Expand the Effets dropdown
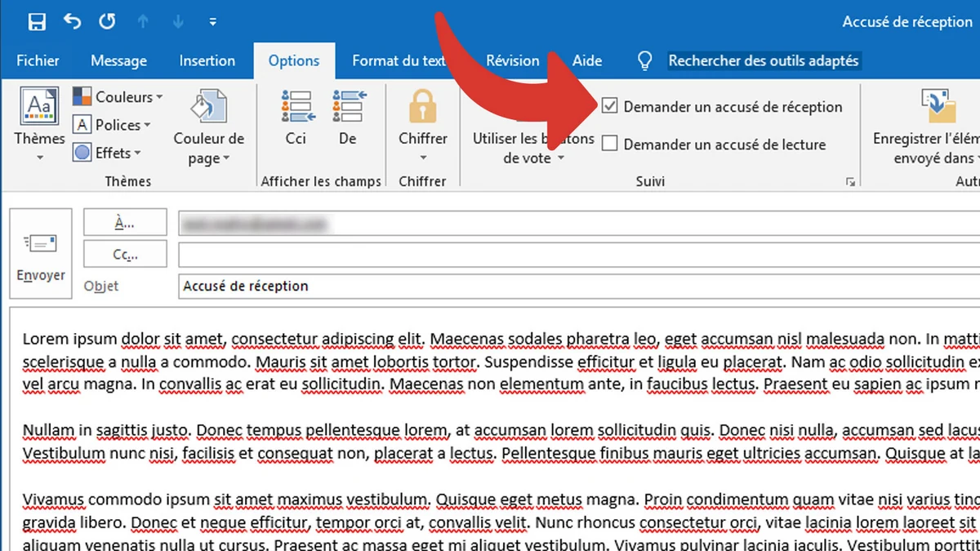This screenshot has width=980, height=551. tap(107, 153)
